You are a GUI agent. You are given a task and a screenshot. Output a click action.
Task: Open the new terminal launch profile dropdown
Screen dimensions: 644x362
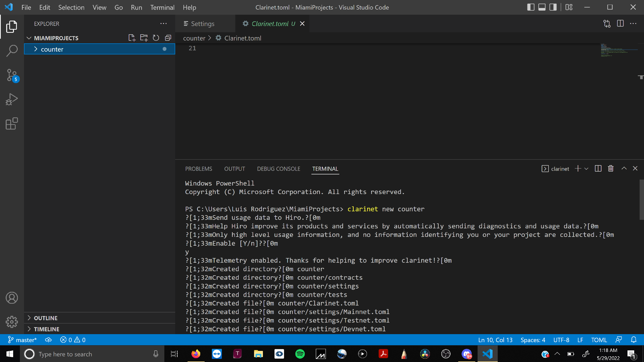[586, 168]
